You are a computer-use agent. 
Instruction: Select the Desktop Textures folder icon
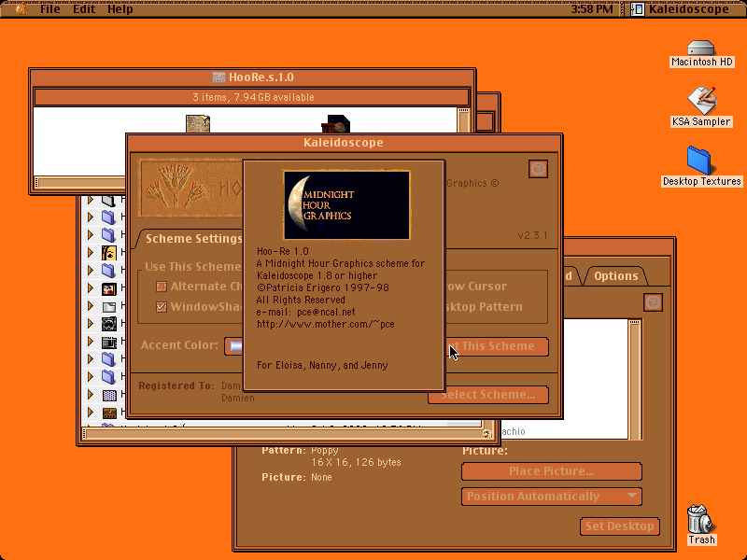[699, 160]
